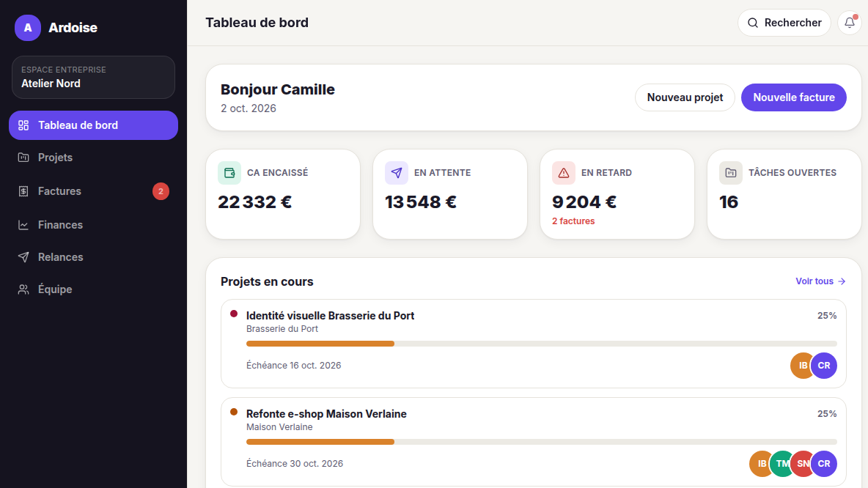868x488 pixels.
Task: Click Échéance 30 oct. 2026 text
Action: (x=295, y=464)
